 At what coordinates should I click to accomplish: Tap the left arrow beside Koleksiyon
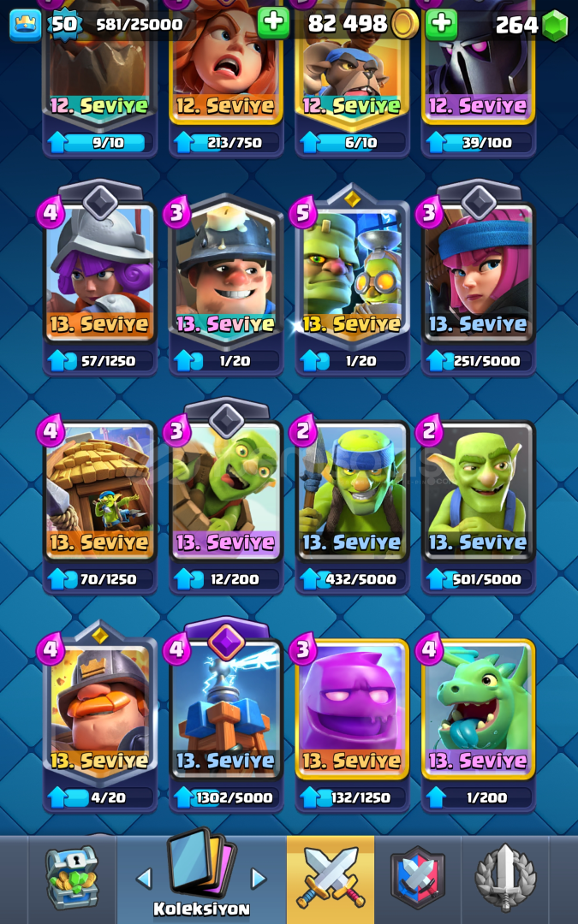pos(144,878)
